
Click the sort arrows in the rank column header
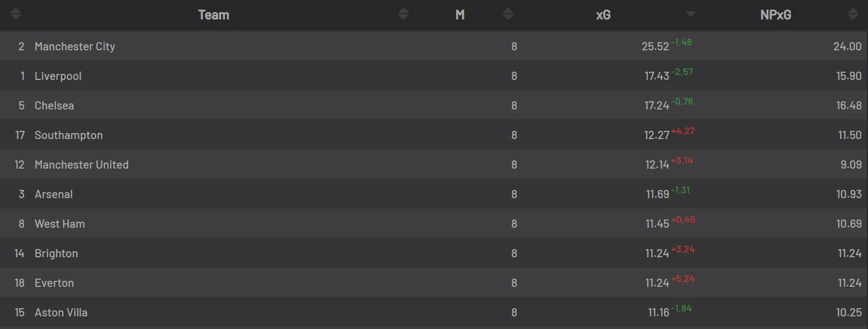point(15,14)
